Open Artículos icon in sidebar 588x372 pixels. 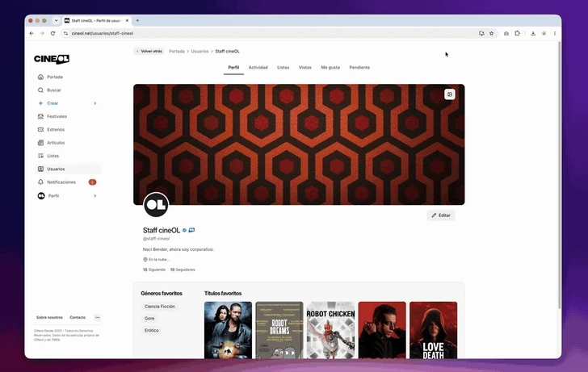click(x=40, y=142)
